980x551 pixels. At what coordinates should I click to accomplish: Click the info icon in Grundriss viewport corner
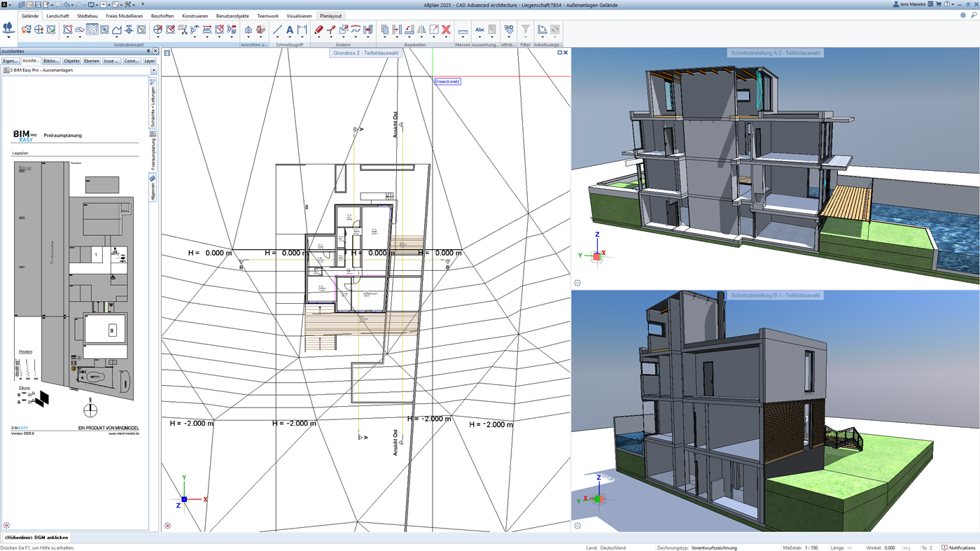point(167,53)
